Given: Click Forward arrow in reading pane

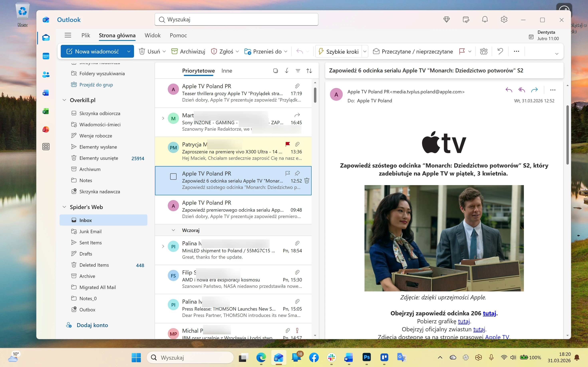Looking at the screenshot, I should [534, 90].
